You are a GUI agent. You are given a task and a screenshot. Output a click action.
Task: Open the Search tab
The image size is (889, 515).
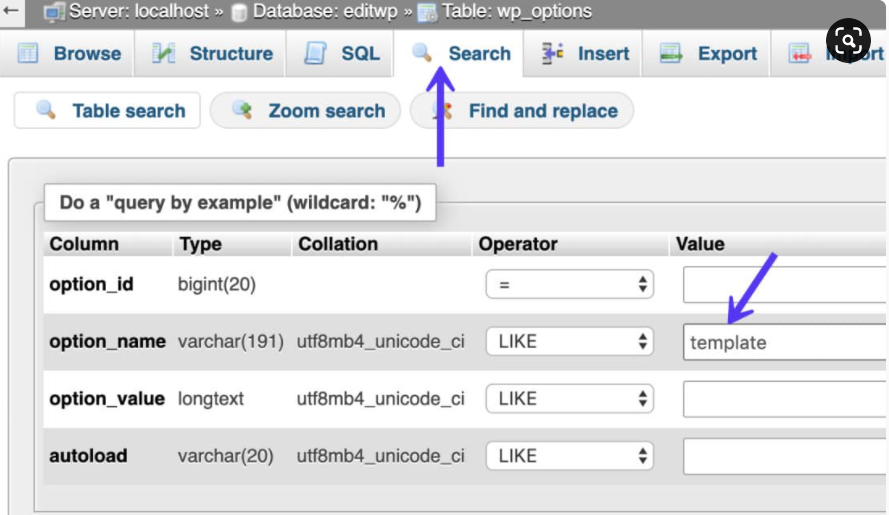(x=461, y=54)
